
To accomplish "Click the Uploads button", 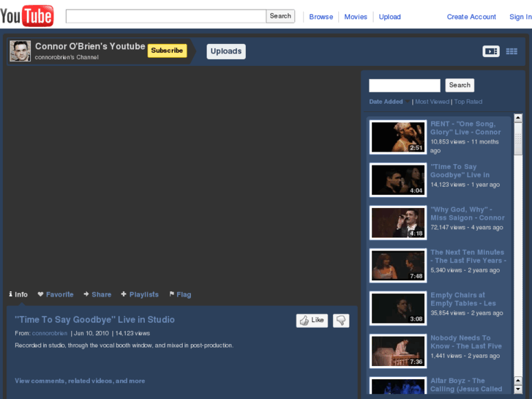I will coord(226,51).
